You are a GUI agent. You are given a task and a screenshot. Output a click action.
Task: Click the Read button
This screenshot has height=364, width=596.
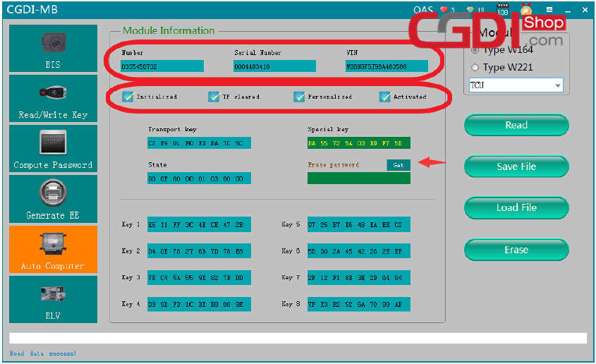coord(516,125)
